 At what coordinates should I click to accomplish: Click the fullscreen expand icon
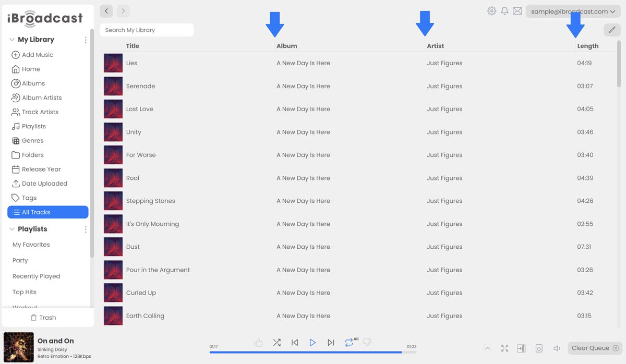coord(504,348)
